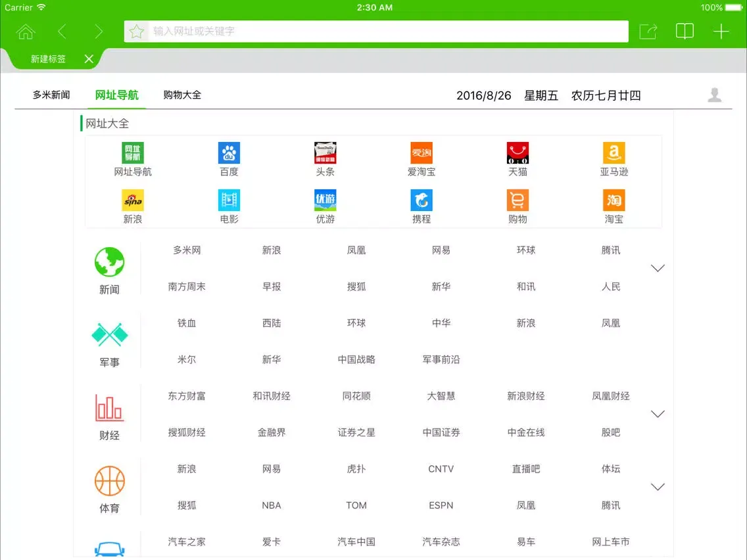Switch to the 购物大全 tab
747x560 pixels.
[182, 95]
